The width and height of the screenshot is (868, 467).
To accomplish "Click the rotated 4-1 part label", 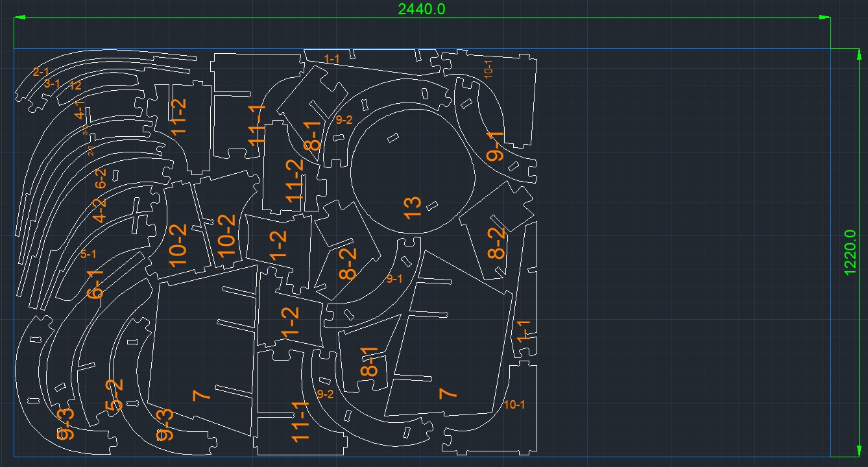I will click(x=80, y=109).
